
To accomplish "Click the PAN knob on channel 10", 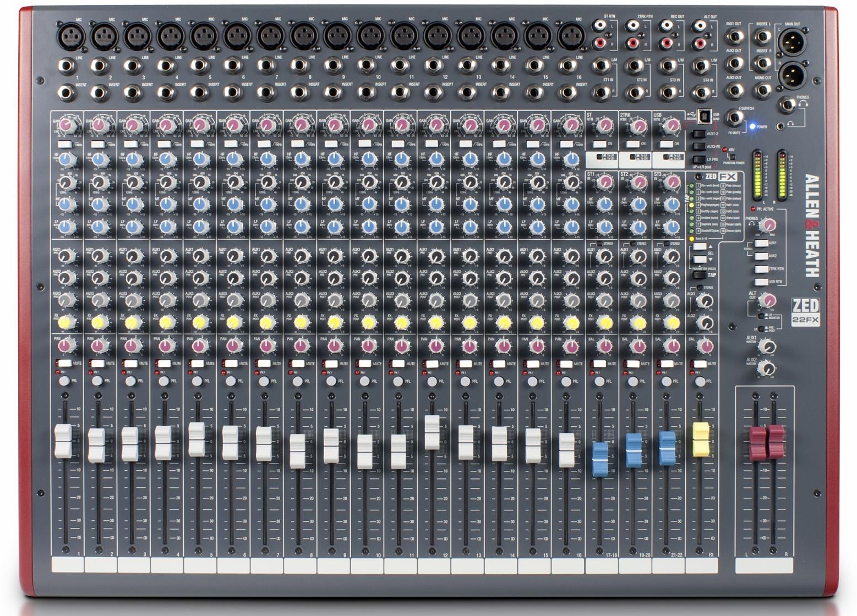I will pos(368,346).
